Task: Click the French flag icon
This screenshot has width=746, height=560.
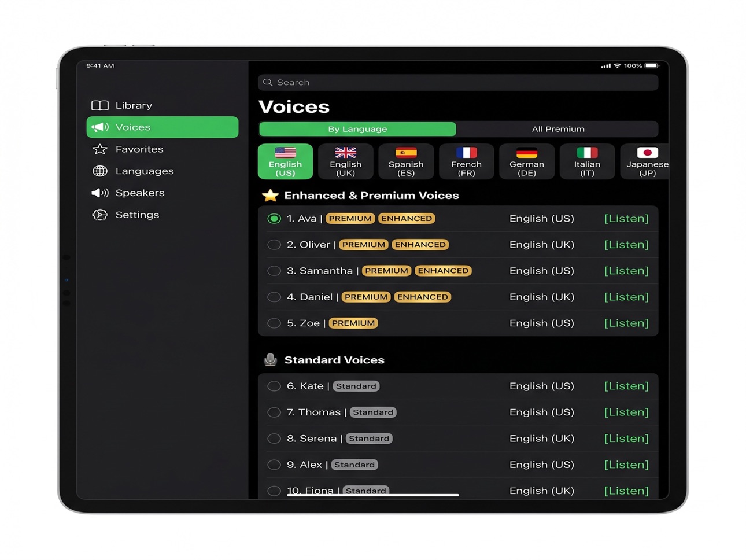Action: [466, 153]
